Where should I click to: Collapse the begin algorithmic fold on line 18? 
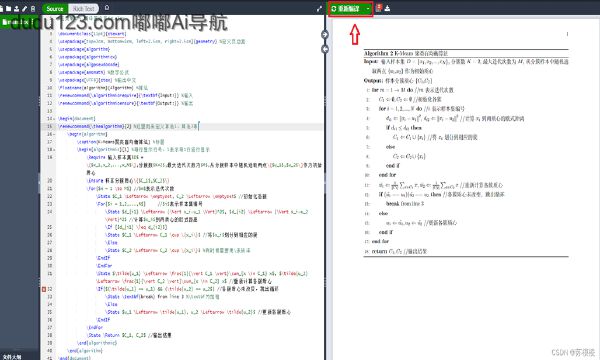pyautogui.click(x=54, y=150)
